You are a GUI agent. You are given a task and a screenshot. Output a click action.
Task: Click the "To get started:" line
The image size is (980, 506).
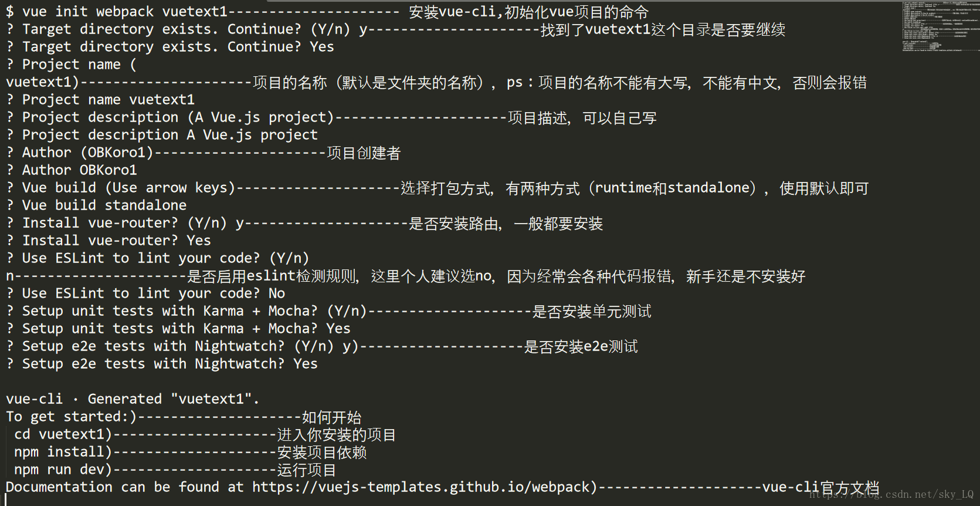[x=67, y=417]
